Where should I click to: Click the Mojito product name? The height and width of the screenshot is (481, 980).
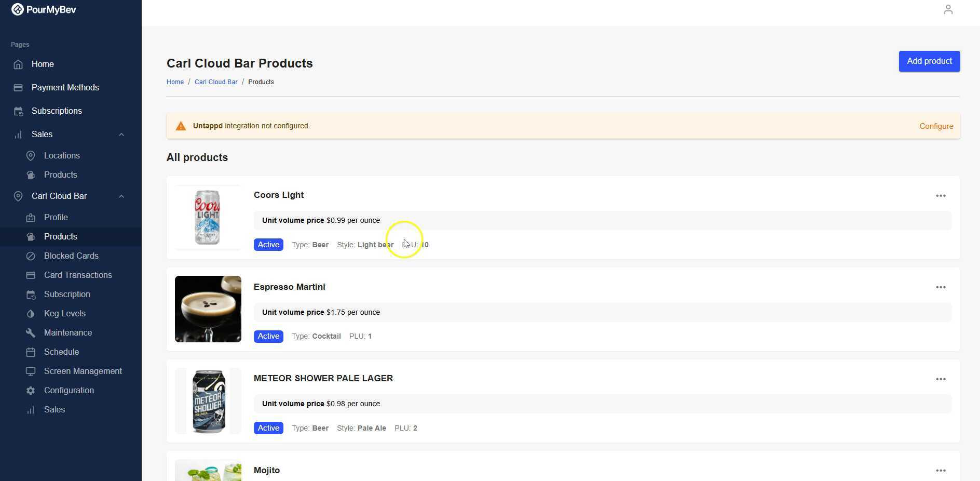pyautogui.click(x=266, y=471)
